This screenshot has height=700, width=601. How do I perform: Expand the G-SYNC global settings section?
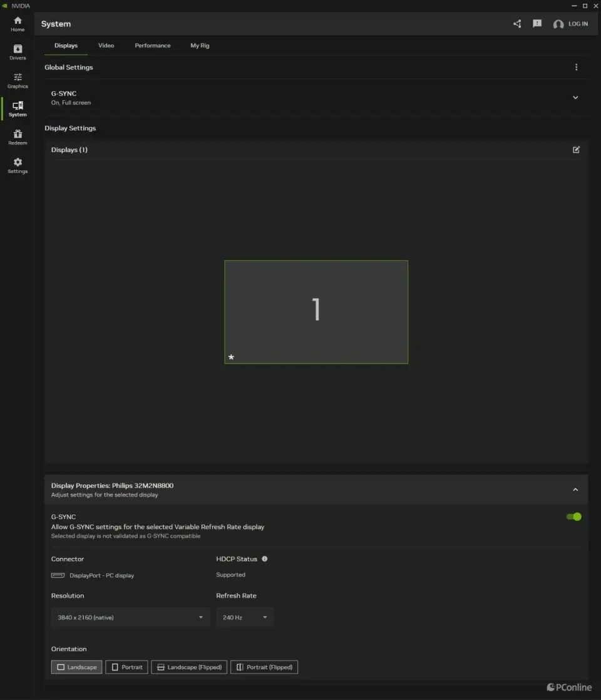click(x=575, y=98)
